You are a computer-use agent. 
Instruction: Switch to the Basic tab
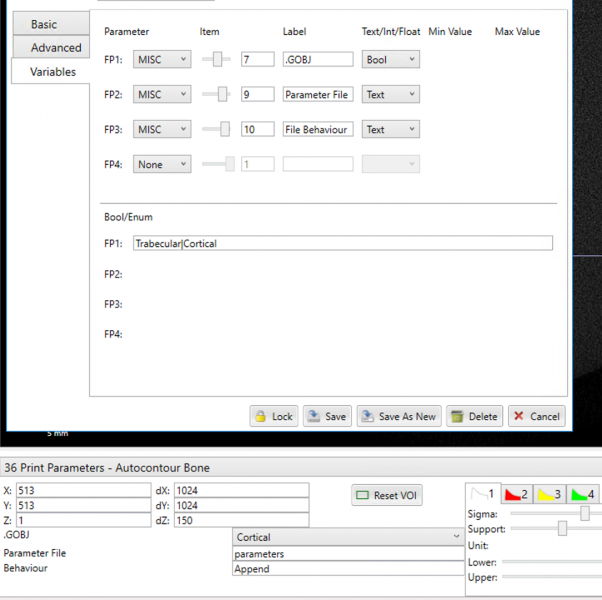(x=51, y=24)
